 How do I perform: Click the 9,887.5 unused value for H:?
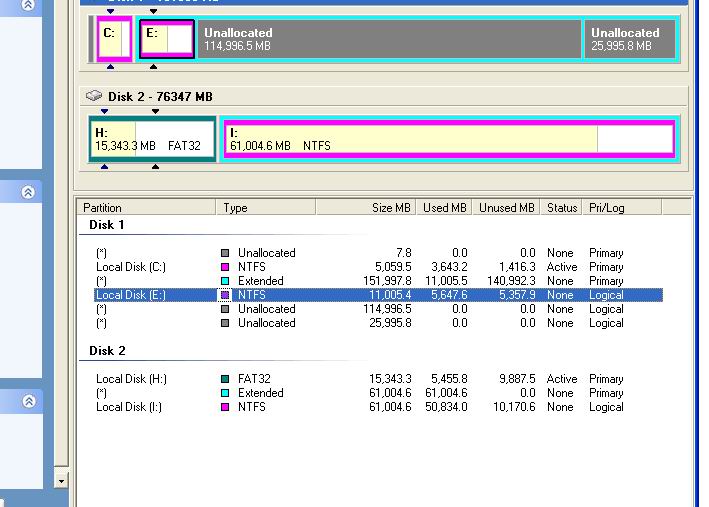coord(517,379)
